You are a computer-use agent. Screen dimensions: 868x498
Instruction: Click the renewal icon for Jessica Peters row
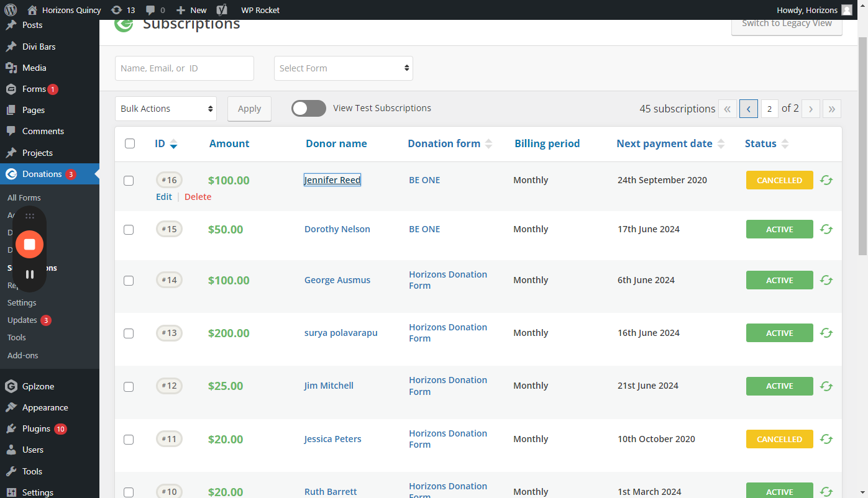(826, 439)
